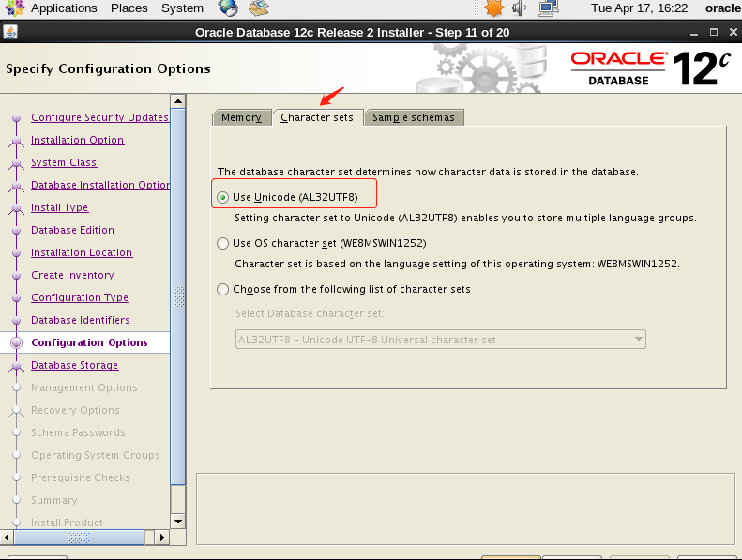The width and height of the screenshot is (742, 560).
Task: Click the System Class step bullet marker
Action: coord(17,163)
